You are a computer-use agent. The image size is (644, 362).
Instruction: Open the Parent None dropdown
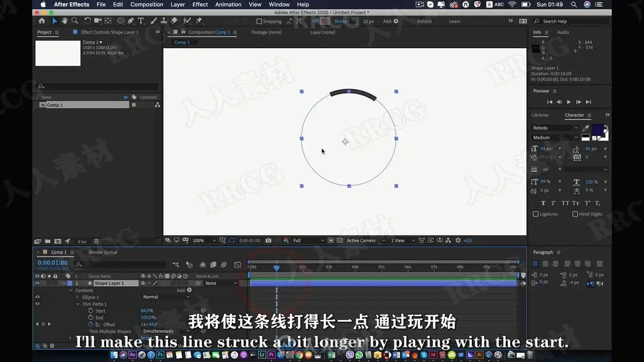pos(221,283)
